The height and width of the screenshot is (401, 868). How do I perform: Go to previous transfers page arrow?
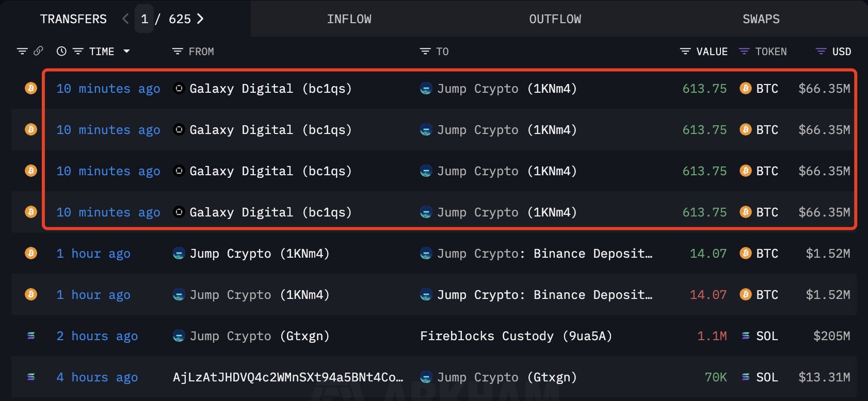point(125,19)
